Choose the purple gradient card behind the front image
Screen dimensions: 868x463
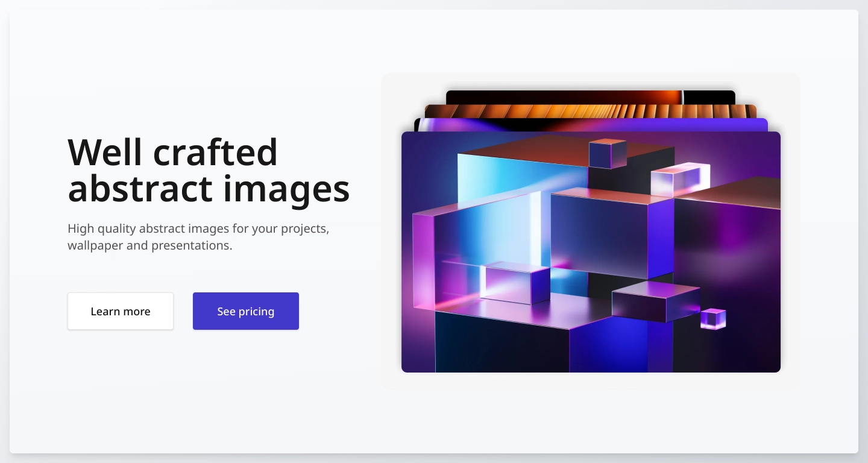[591, 125]
